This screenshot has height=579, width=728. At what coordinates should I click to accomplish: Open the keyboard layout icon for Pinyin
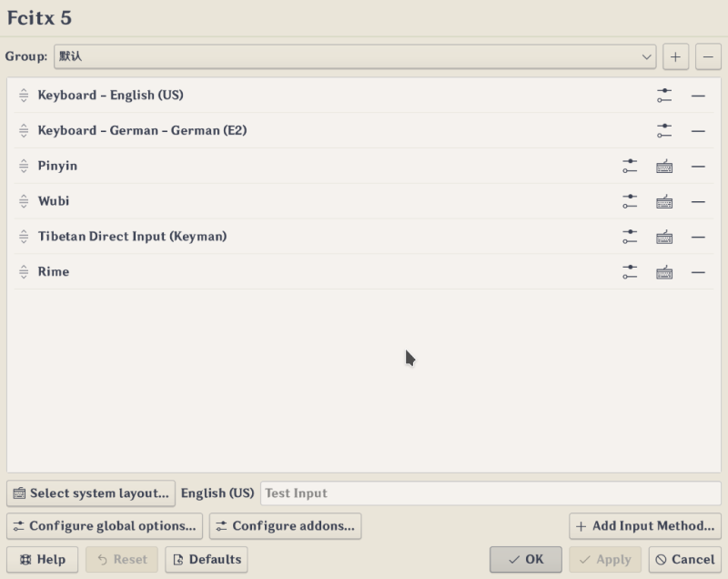[665, 166]
